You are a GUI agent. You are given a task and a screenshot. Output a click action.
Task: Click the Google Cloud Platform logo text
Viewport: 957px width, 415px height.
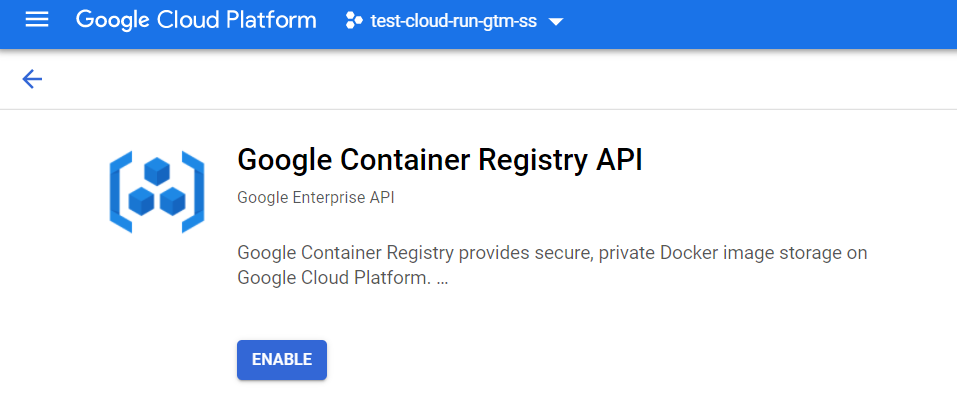click(x=196, y=20)
